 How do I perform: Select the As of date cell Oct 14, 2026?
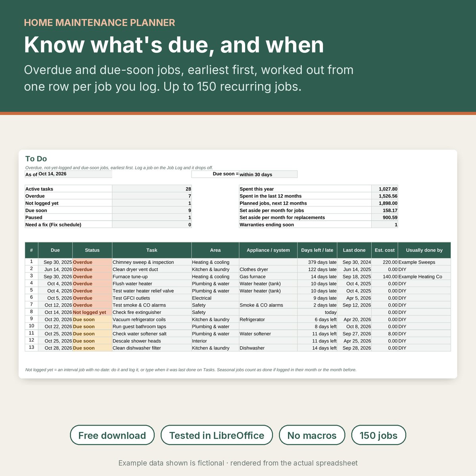coord(75,174)
